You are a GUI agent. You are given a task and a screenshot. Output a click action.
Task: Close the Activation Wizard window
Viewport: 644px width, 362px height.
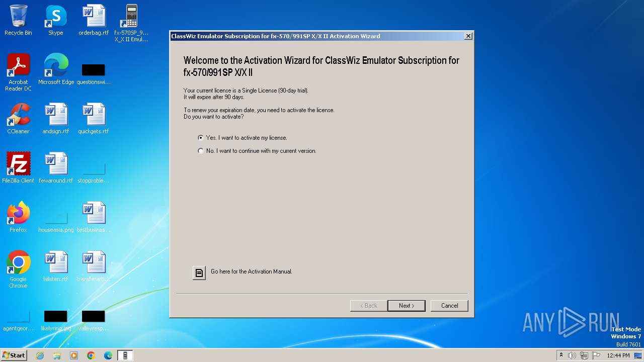click(468, 36)
